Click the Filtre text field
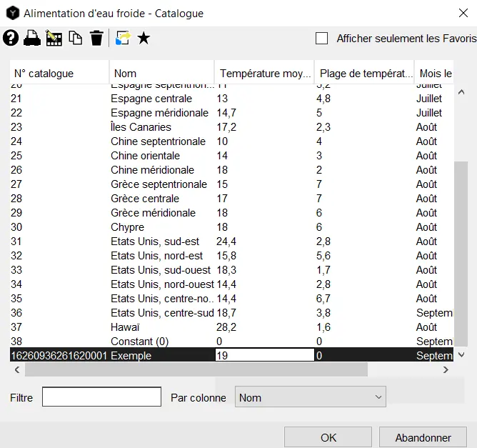This screenshot has width=477, height=448. click(x=101, y=397)
